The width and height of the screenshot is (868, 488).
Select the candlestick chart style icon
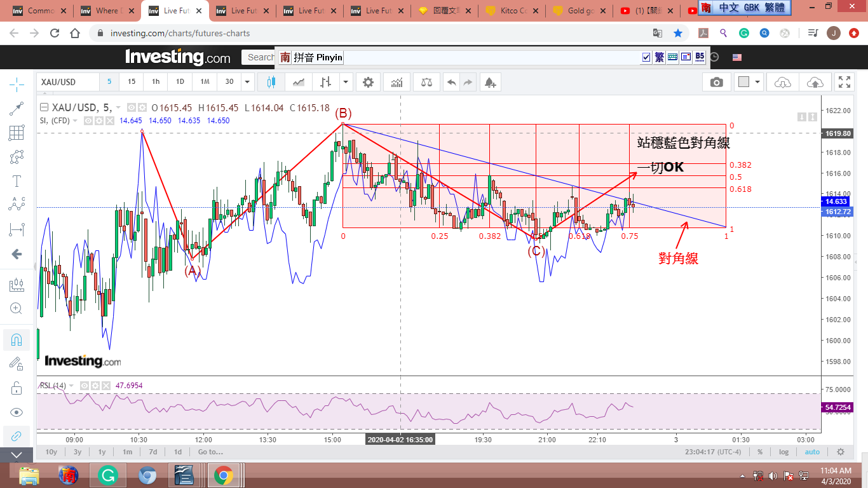coord(271,82)
